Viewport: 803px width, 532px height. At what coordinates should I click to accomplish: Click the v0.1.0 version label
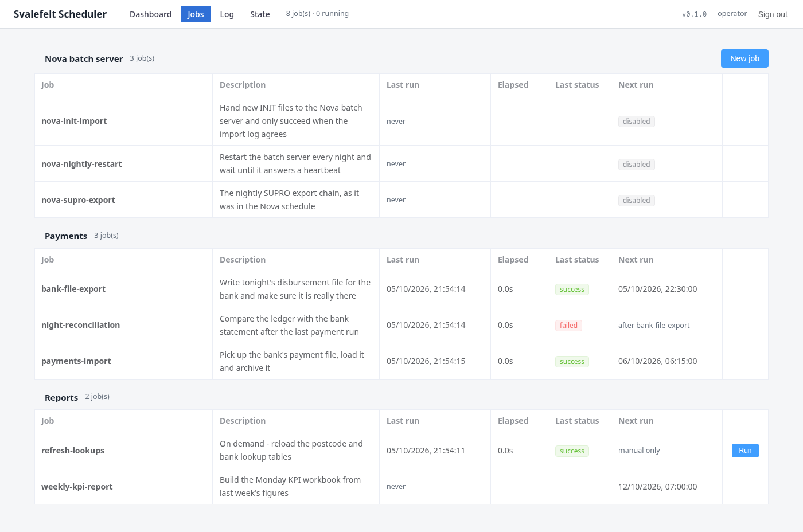[x=694, y=14]
